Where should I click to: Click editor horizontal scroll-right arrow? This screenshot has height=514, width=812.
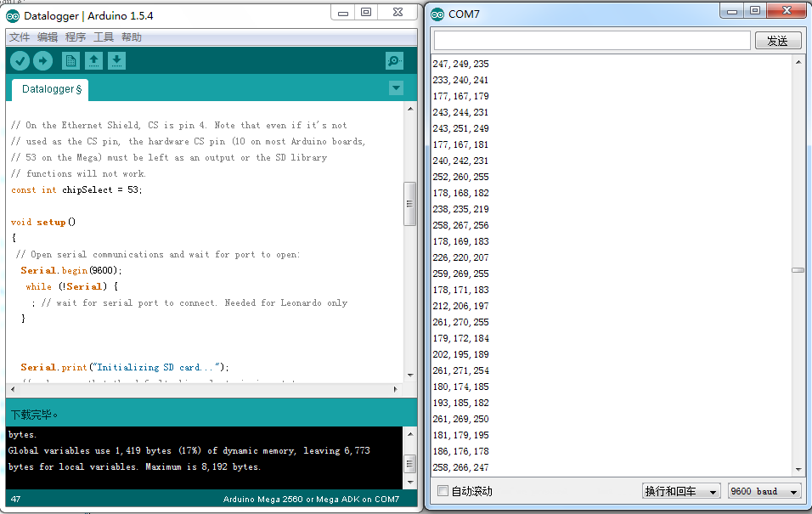(x=395, y=389)
